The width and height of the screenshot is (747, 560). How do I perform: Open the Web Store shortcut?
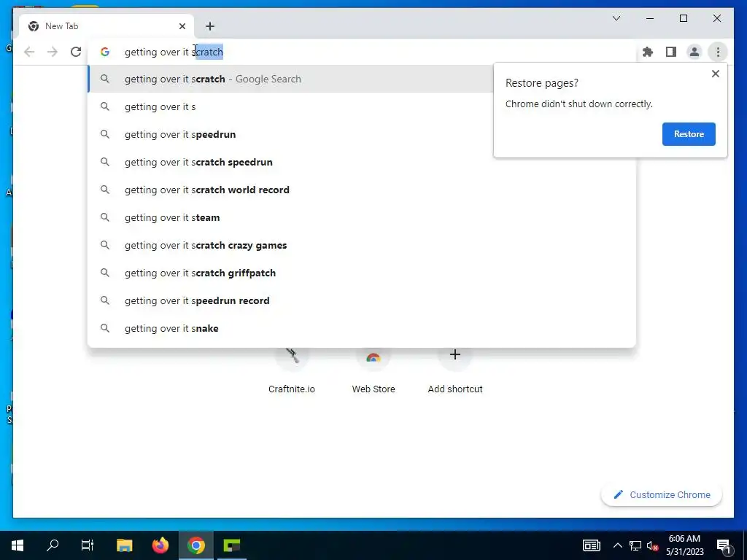(x=373, y=371)
